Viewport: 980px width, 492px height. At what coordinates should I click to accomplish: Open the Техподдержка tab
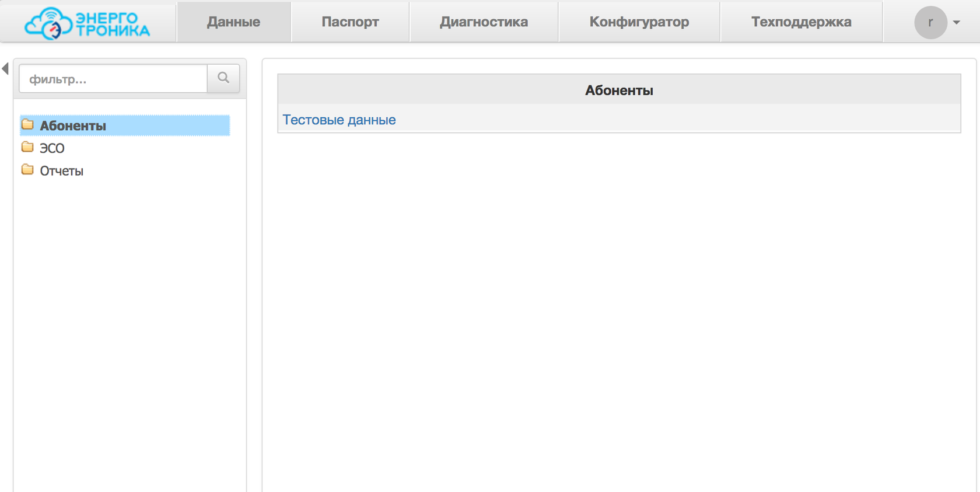[x=801, y=22]
